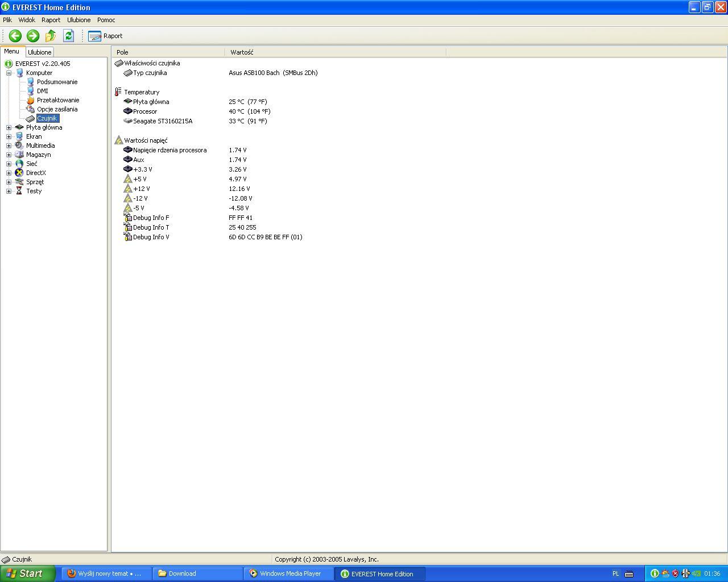
Task: Click the Sieć network globe icon
Action: pos(19,164)
